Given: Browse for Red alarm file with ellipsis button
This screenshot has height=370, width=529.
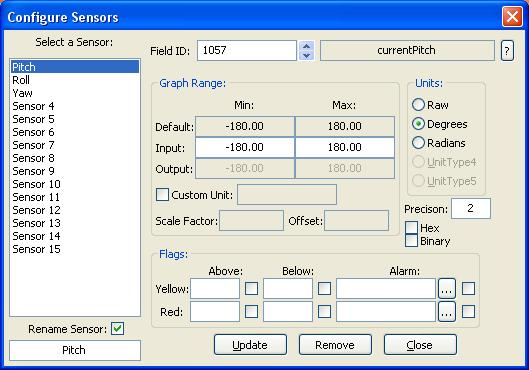Looking at the screenshot, I should coord(447,311).
